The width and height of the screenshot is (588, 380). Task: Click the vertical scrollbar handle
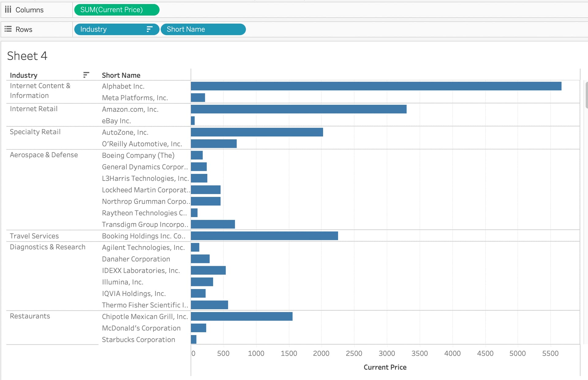(586, 95)
